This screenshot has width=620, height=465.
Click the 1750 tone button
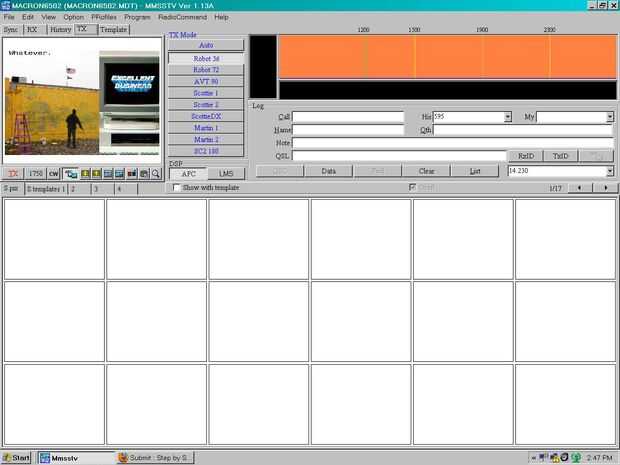click(36, 174)
